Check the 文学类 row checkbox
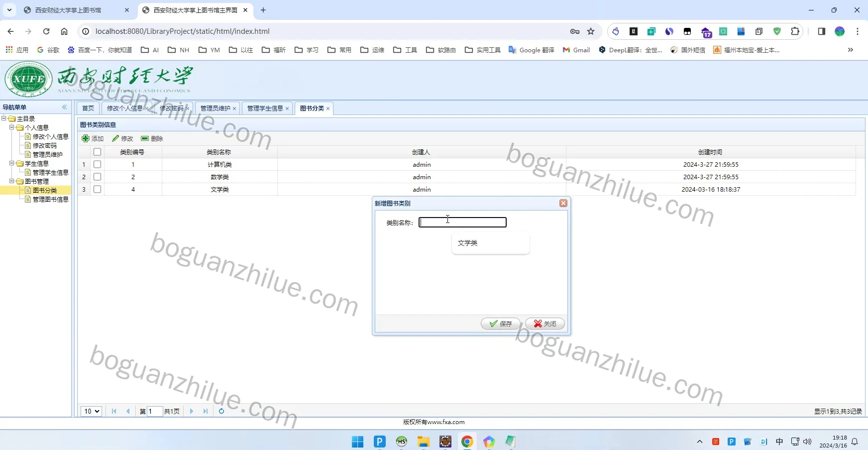Viewport: 868px width, 450px height. pyautogui.click(x=97, y=189)
